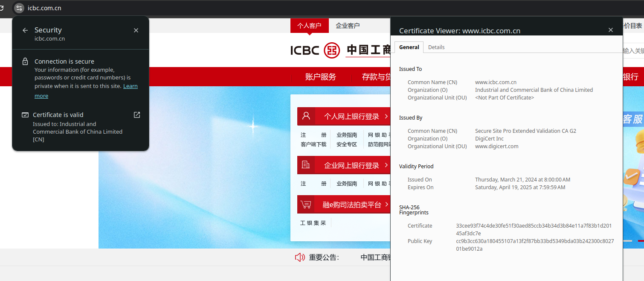Click the speaker icon next to 重要公告
This screenshot has height=281, width=644.
click(x=300, y=257)
